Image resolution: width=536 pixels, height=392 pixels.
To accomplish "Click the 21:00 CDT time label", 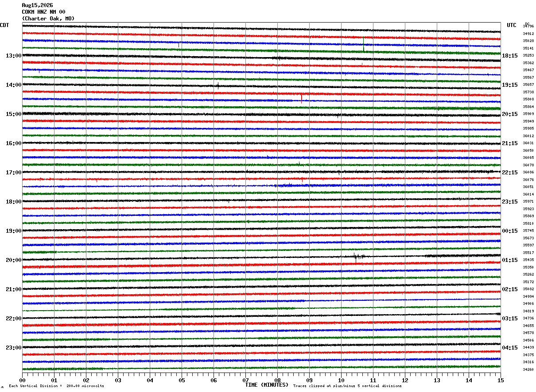I will (13, 289).
